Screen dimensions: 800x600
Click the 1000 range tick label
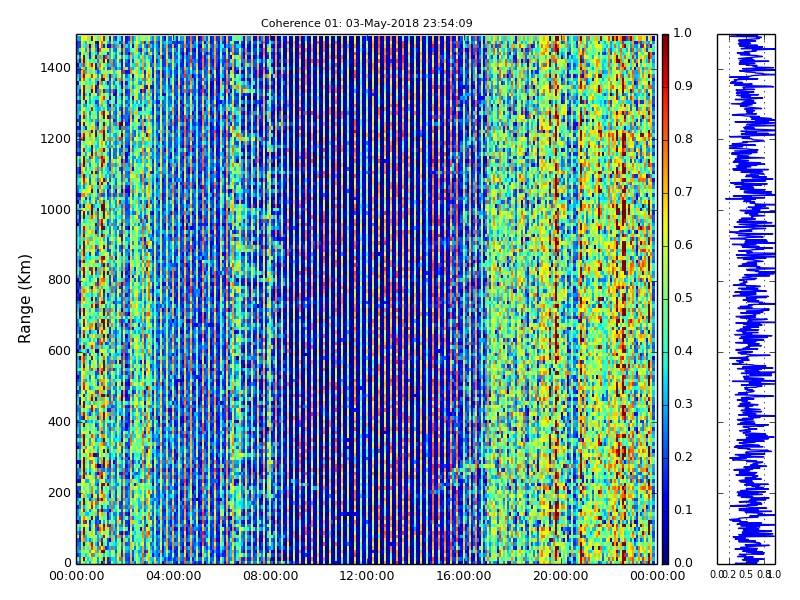click(56, 210)
